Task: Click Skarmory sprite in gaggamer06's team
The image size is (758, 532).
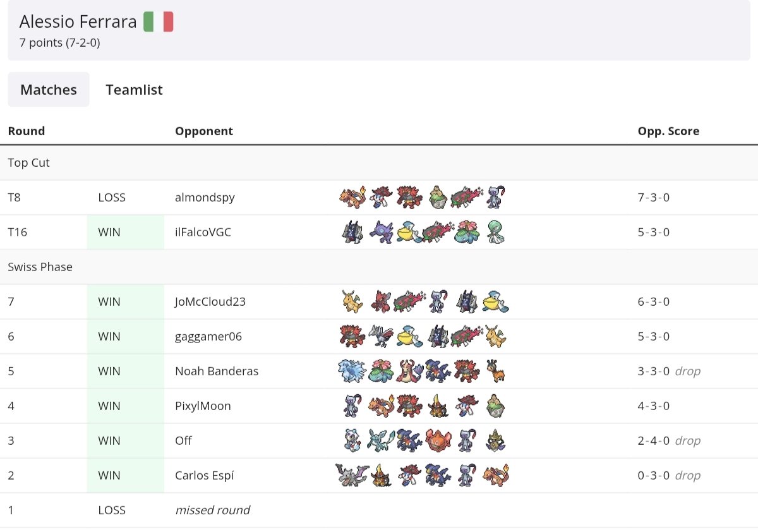Action: click(x=381, y=337)
